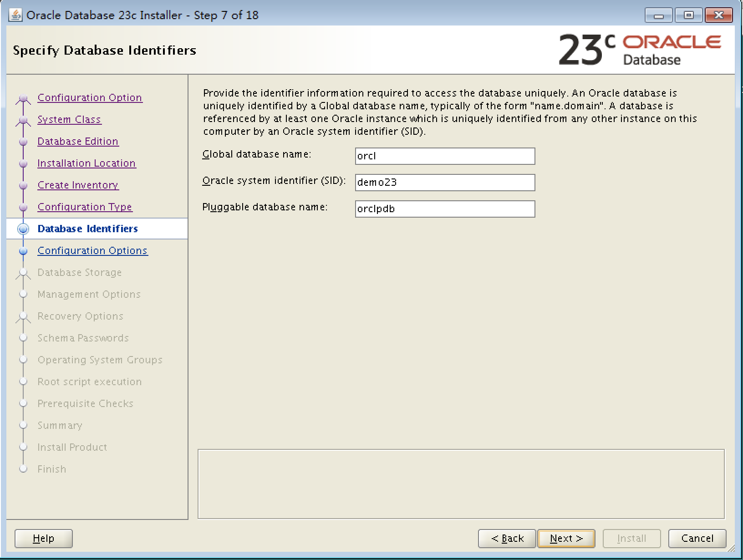Click the step bullet beside Configuration Option
The image size is (743, 560).
tap(23, 98)
